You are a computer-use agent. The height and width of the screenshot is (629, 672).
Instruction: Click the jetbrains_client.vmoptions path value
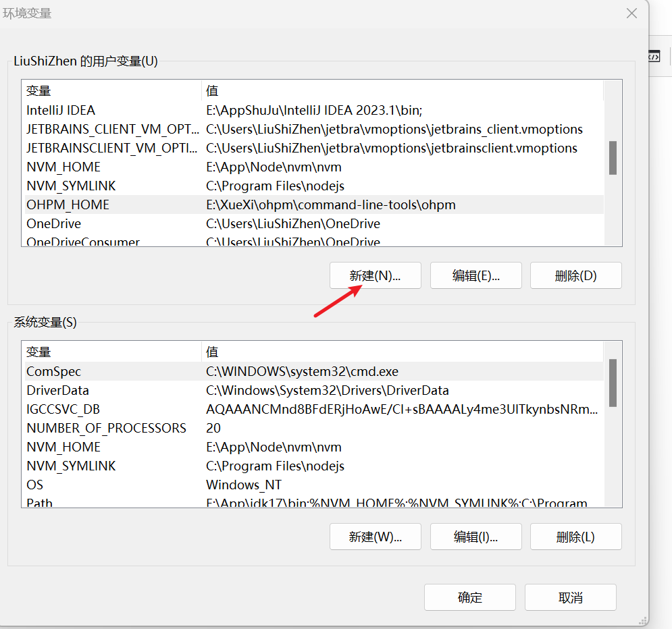tap(394, 130)
